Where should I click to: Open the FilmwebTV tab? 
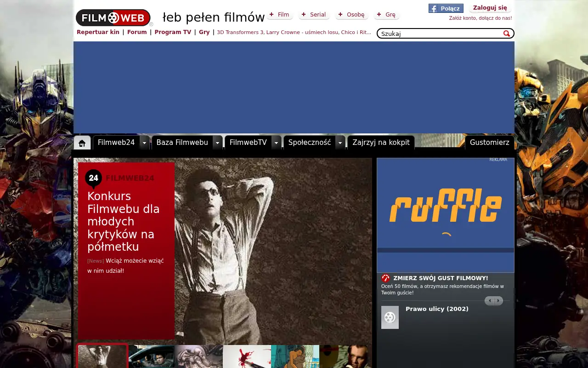(x=248, y=143)
